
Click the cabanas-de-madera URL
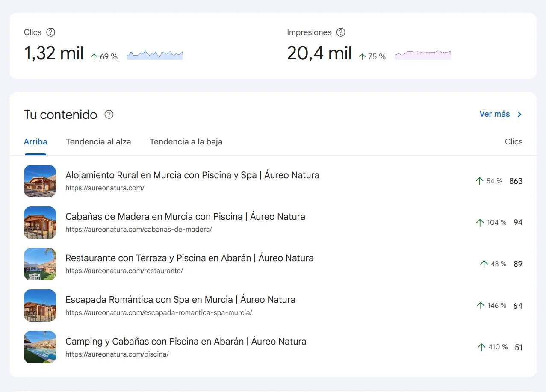coord(139,229)
